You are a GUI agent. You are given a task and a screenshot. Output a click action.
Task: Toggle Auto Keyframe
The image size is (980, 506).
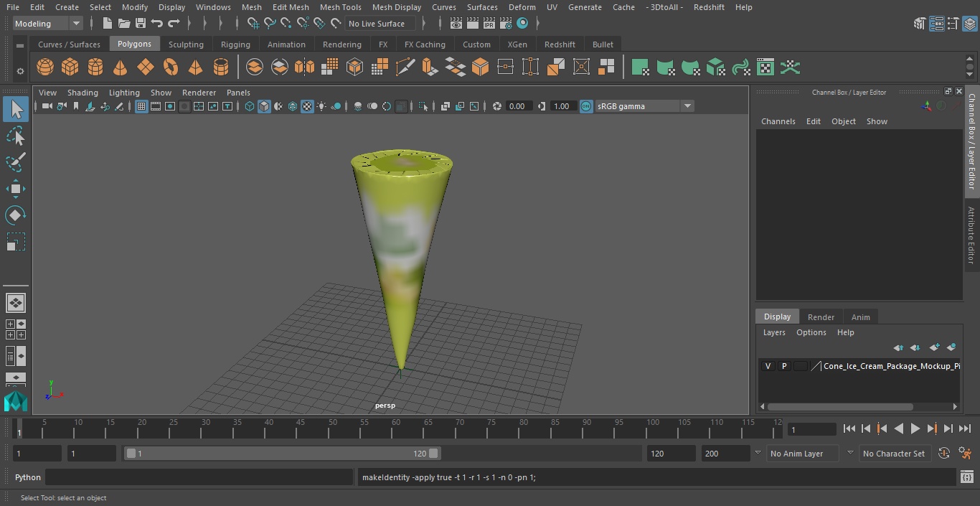pyautogui.click(x=944, y=454)
